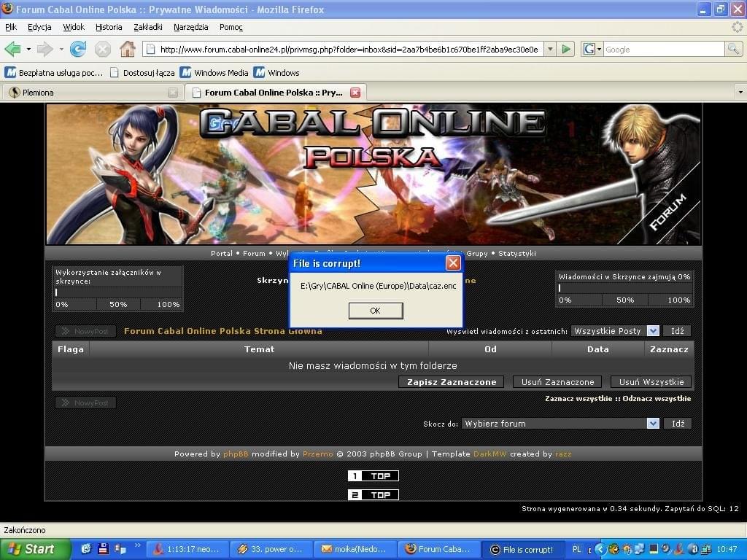
Task: Click the '2 TOP' ranking badge
Action: coord(373,495)
